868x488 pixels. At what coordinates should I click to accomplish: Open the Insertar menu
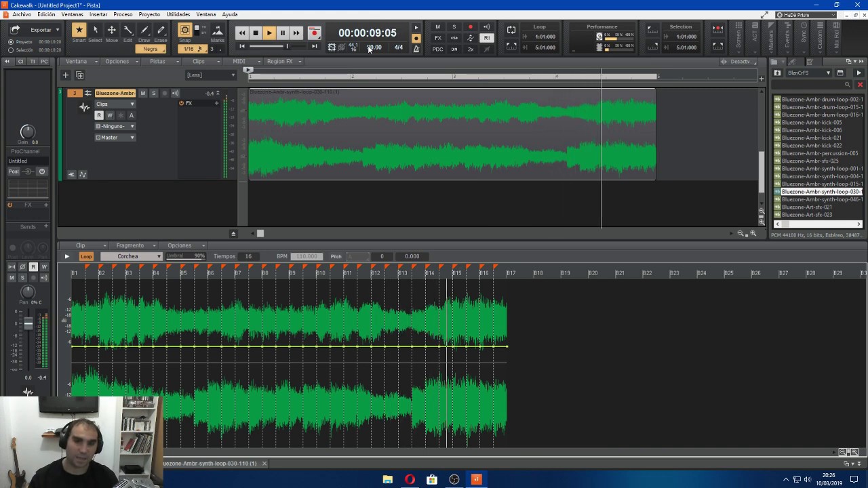click(98, 14)
